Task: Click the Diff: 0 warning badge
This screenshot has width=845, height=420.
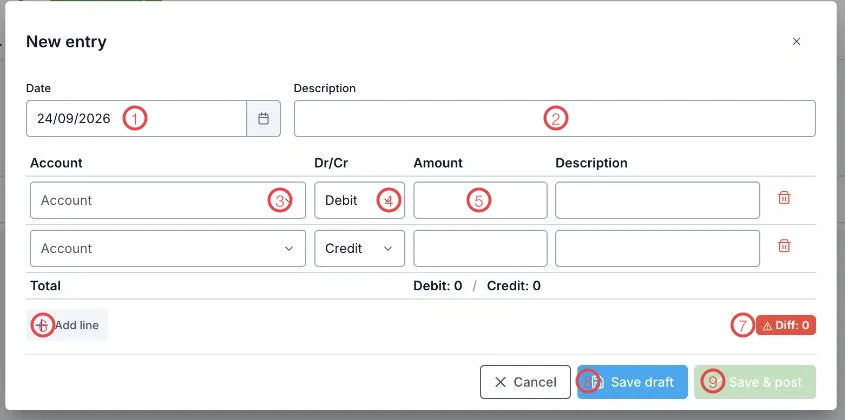Action: pos(786,325)
